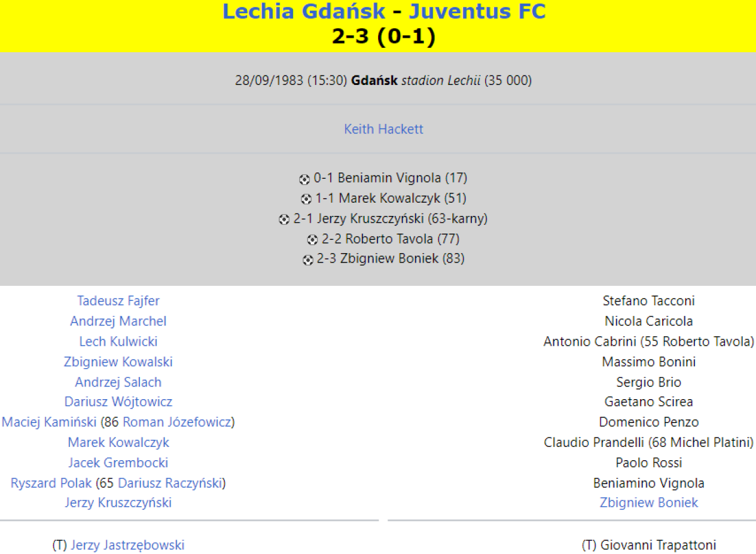Click the soccer ball icon beside Beniamin Vignola's goal
756x554 pixels.
[304, 179]
